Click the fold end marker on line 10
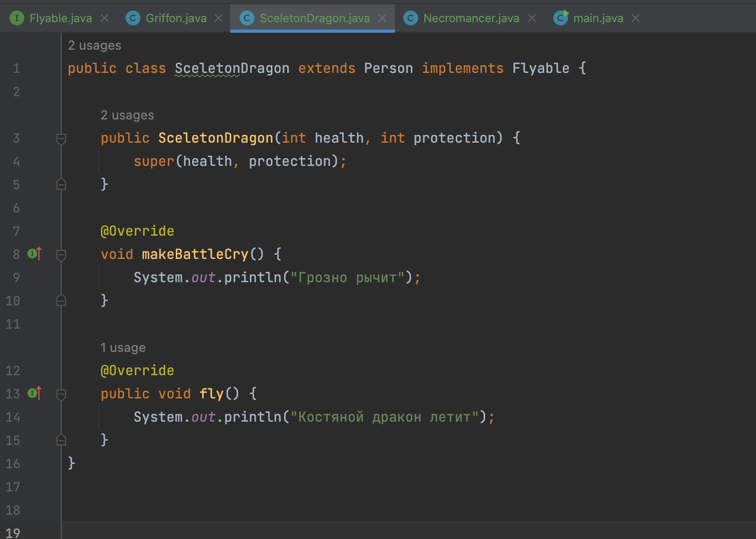756x539 pixels. tap(61, 300)
